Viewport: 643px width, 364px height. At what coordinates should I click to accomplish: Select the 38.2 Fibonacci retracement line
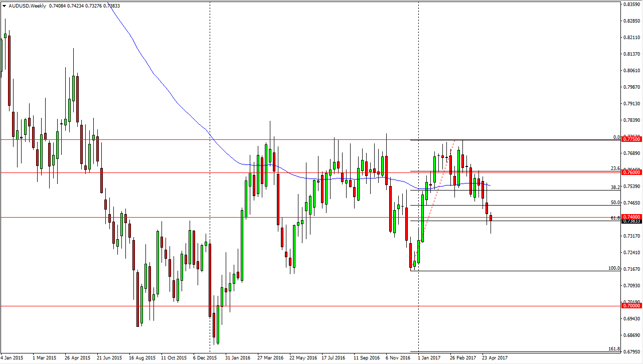click(552, 190)
